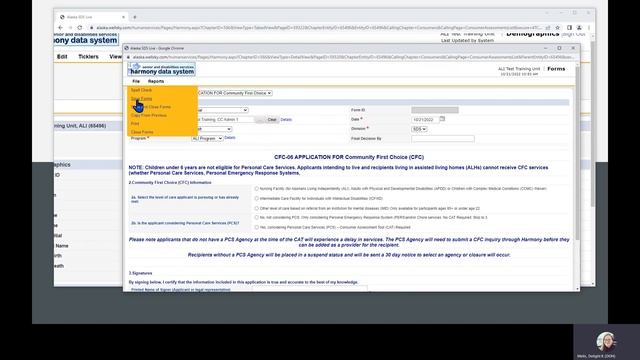This screenshot has height=360, width=640.
Task: Open Chrome's three-dot menu in background window
Action: tap(589, 28)
